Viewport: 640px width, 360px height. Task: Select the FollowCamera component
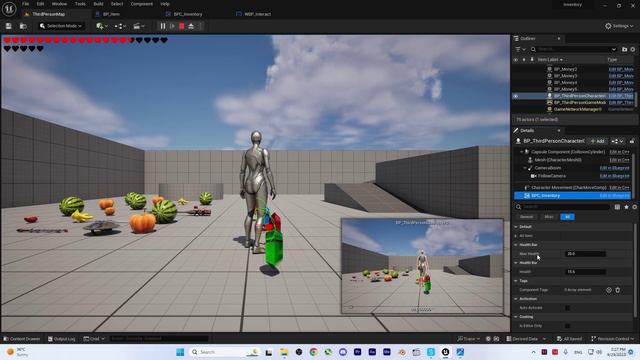coord(551,176)
